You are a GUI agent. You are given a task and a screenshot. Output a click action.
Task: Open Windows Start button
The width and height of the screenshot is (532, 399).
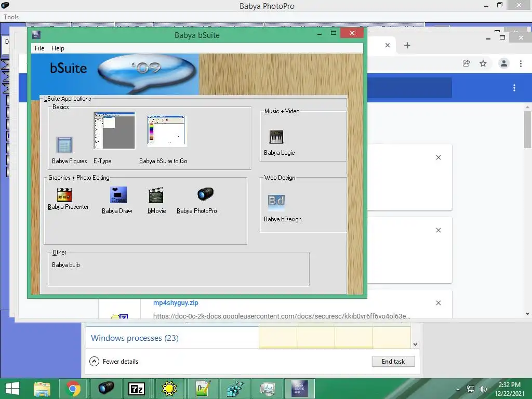pyautogui.click(x=12, y=389)
